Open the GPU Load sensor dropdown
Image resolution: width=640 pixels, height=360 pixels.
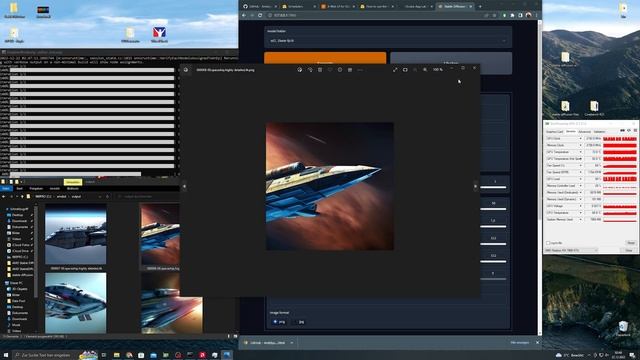click(x=580, y=179)
